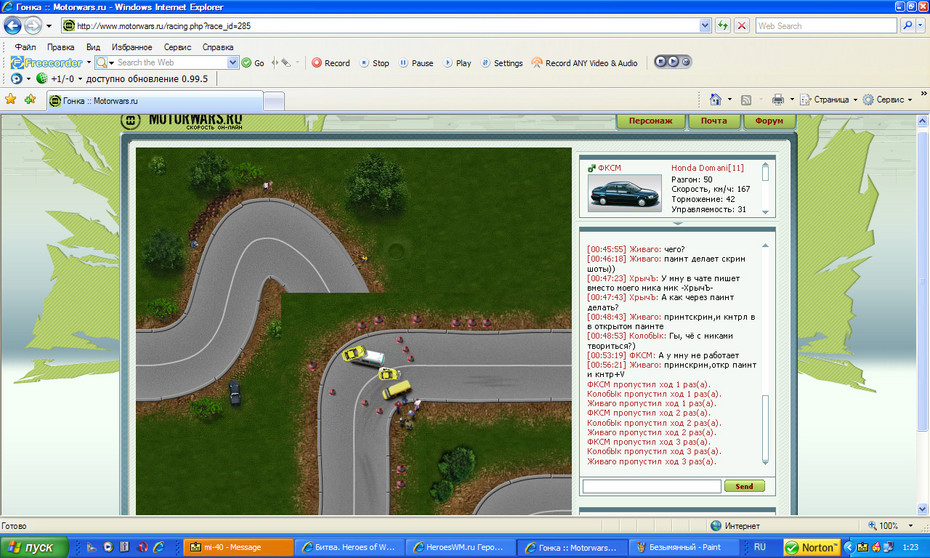The height and width of the screenshot is (558, 930).
Task: Click the search magnifier button
Action: 907,25
